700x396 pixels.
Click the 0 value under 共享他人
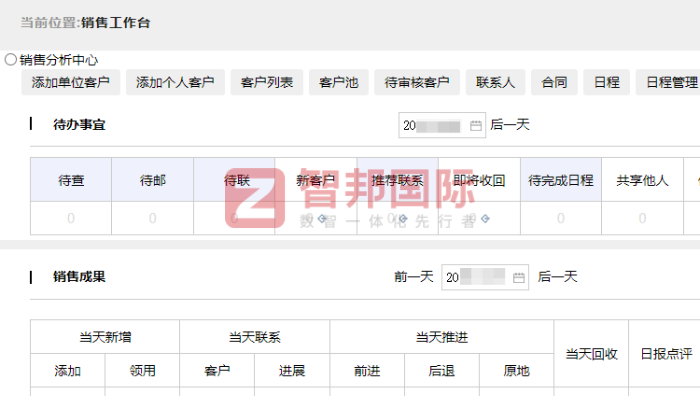pyautogui.click(x=642, y=218)
